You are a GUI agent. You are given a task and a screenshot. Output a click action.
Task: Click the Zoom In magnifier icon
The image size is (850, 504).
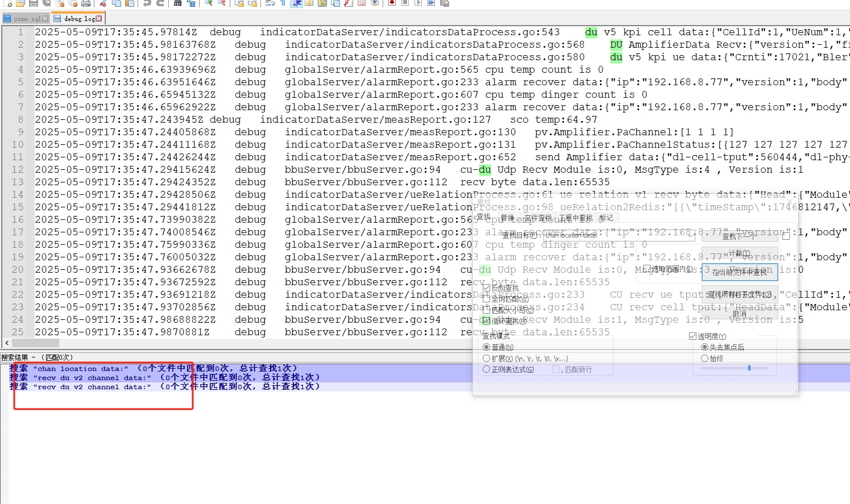click(209, 3)
